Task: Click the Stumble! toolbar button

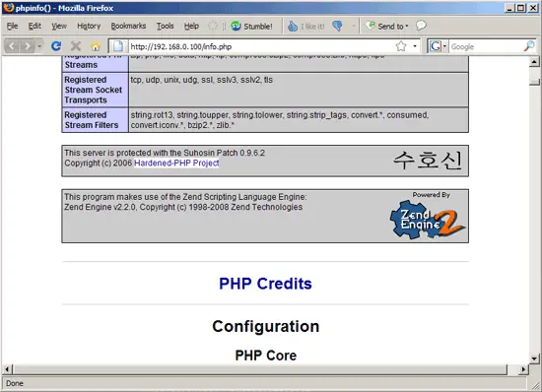Action: 251,26
